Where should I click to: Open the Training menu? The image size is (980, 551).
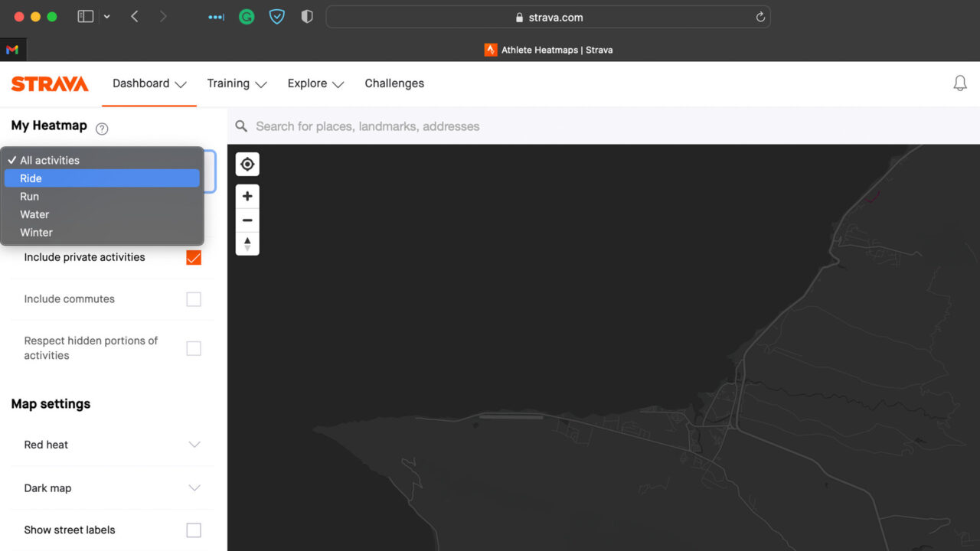coord(237,83)
